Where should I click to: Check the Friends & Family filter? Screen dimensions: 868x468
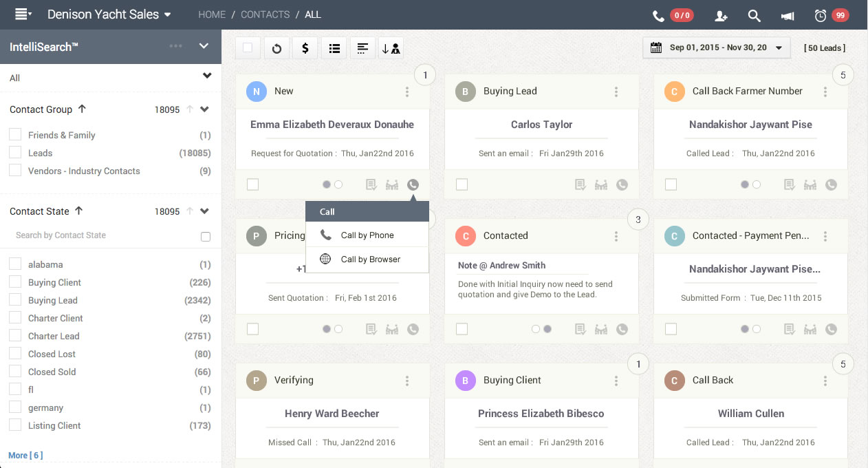click(x=15, y=135)
